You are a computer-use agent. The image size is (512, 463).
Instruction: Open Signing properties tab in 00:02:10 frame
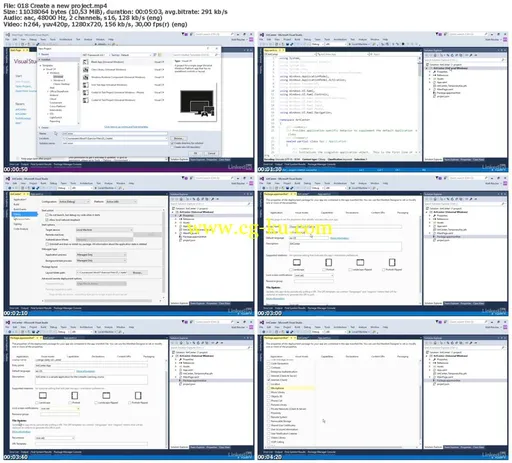point(18,224)
